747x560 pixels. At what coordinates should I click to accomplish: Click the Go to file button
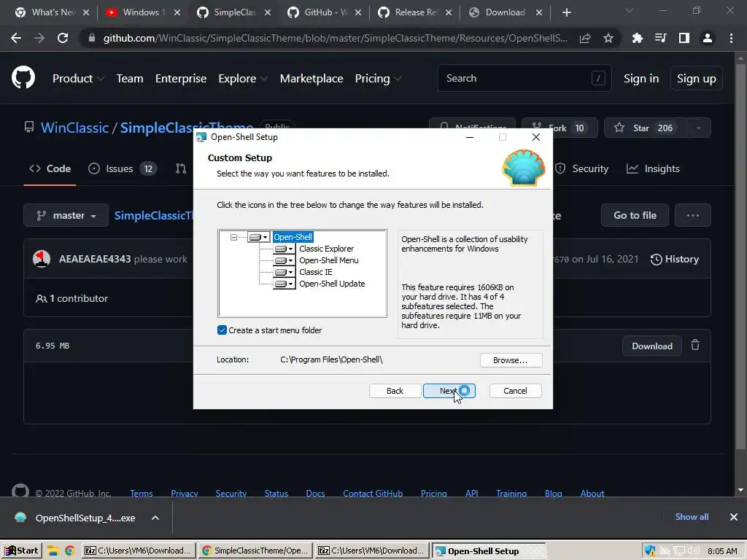click(x=635, y=215)
